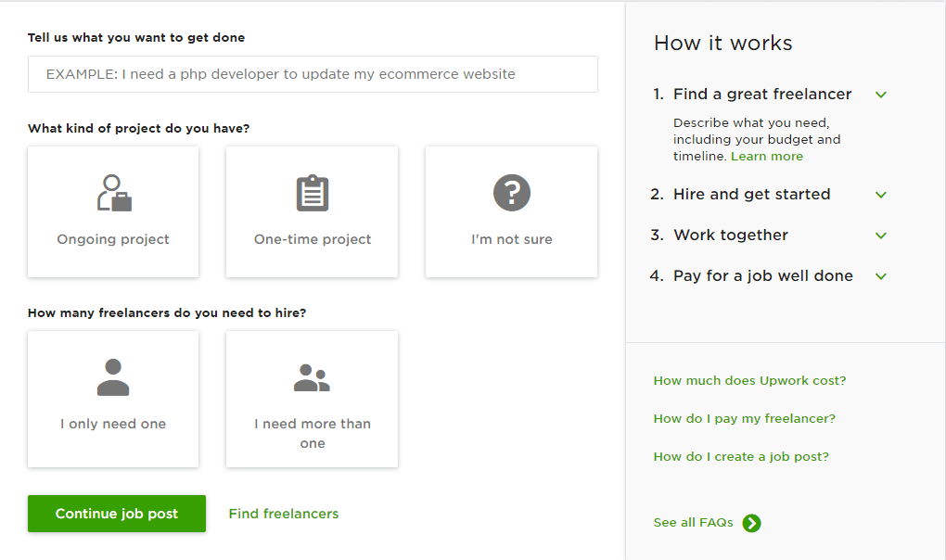Expand "Pay for a job well done"
946x560 pixels.
[881, 276]
